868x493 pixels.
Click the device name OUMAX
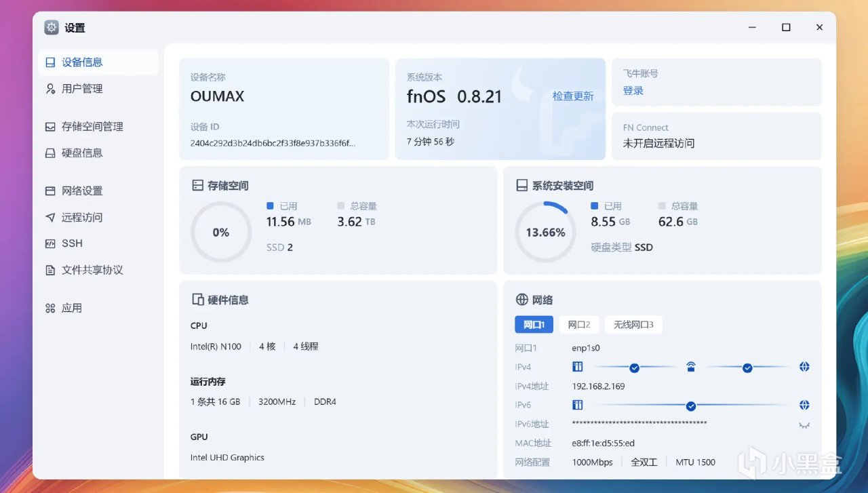click(217, 96)
